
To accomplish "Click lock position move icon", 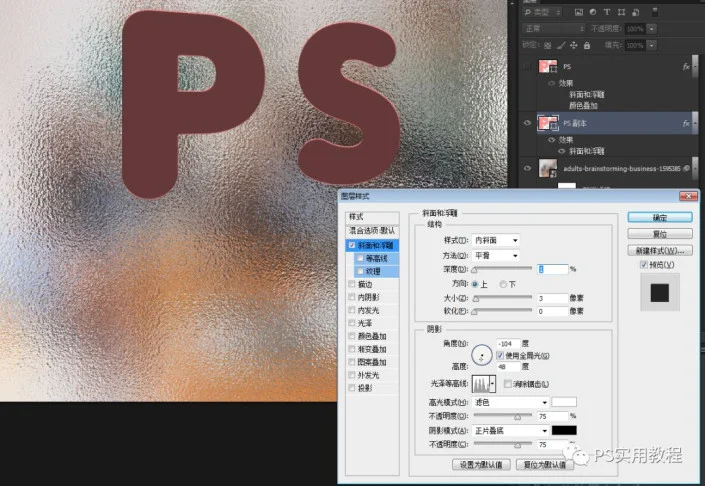I will 574,45.
